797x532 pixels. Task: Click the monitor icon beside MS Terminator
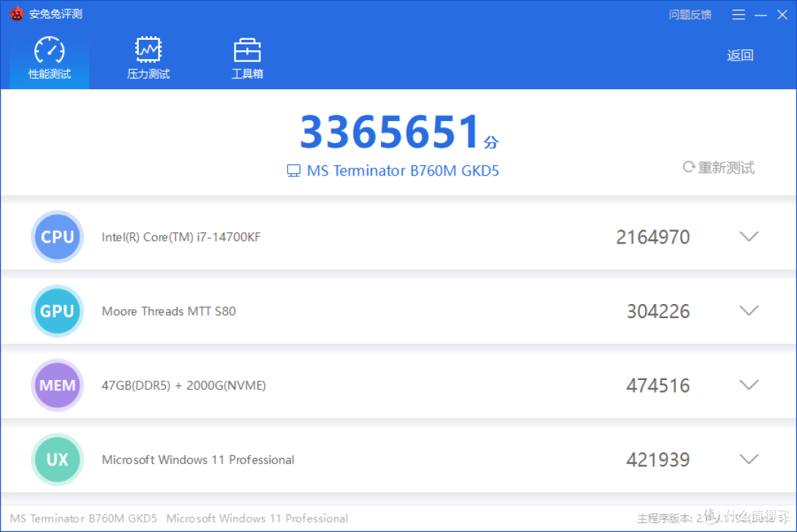pos(294,170)
